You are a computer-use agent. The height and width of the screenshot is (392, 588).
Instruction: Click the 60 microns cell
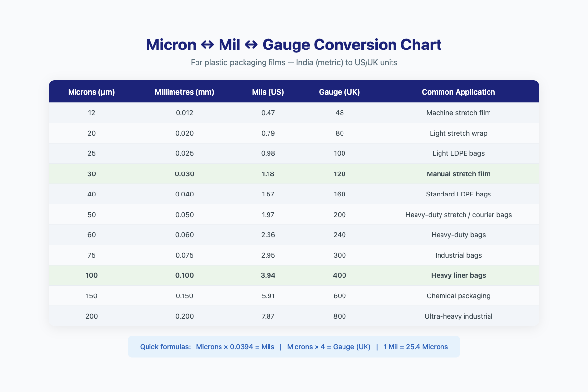pyautogui.click(x=92, y=235)
